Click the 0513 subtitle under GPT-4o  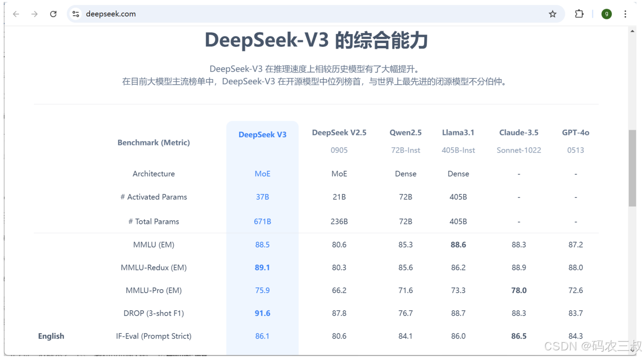tap(576, 150)
